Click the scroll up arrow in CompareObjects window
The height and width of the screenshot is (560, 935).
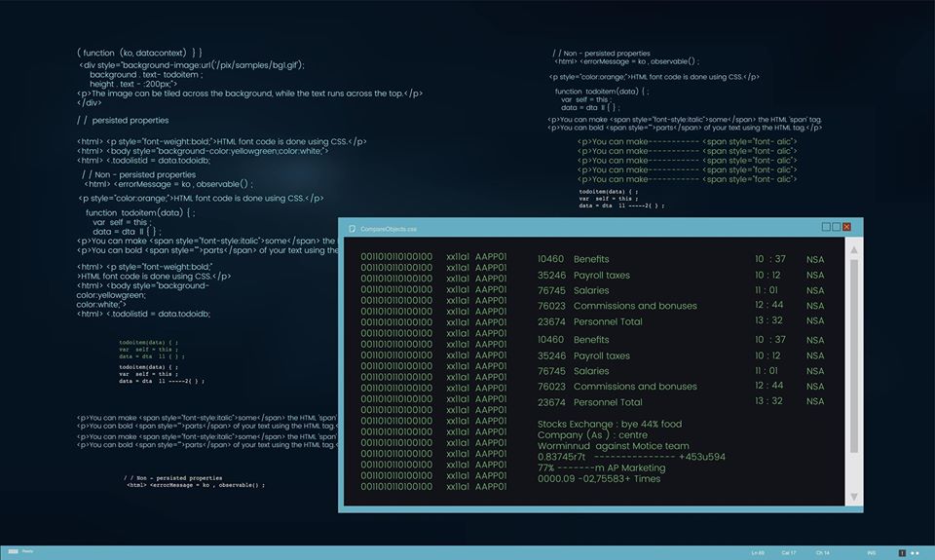click(854, 249)
